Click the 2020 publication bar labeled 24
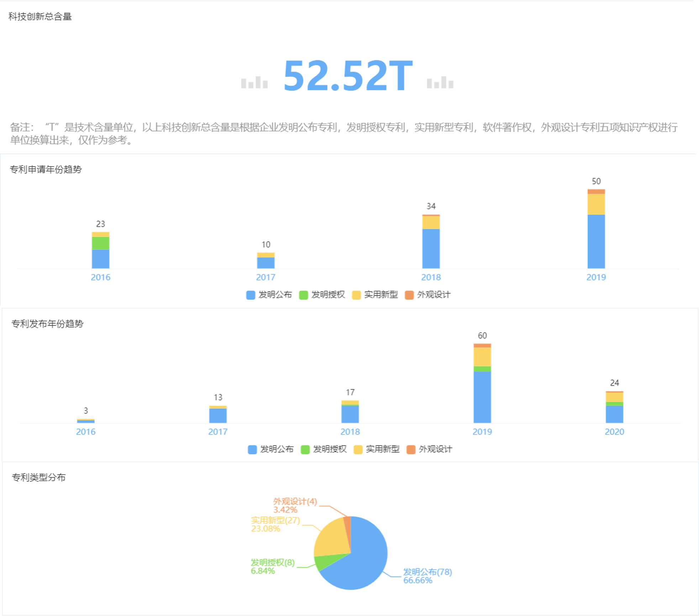The image size is (699, 616). tap(615, 407)
